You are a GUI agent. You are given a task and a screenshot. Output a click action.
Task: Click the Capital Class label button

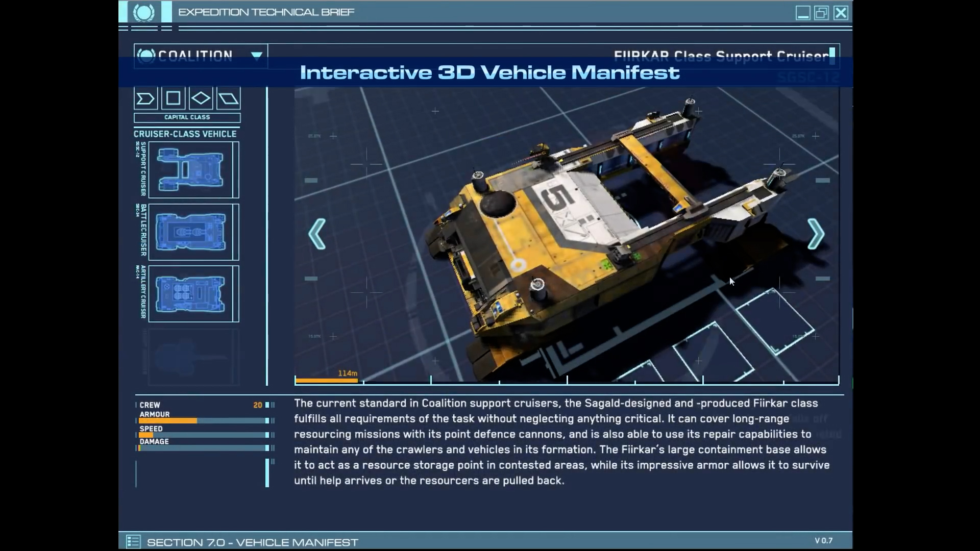click(187, 117)
